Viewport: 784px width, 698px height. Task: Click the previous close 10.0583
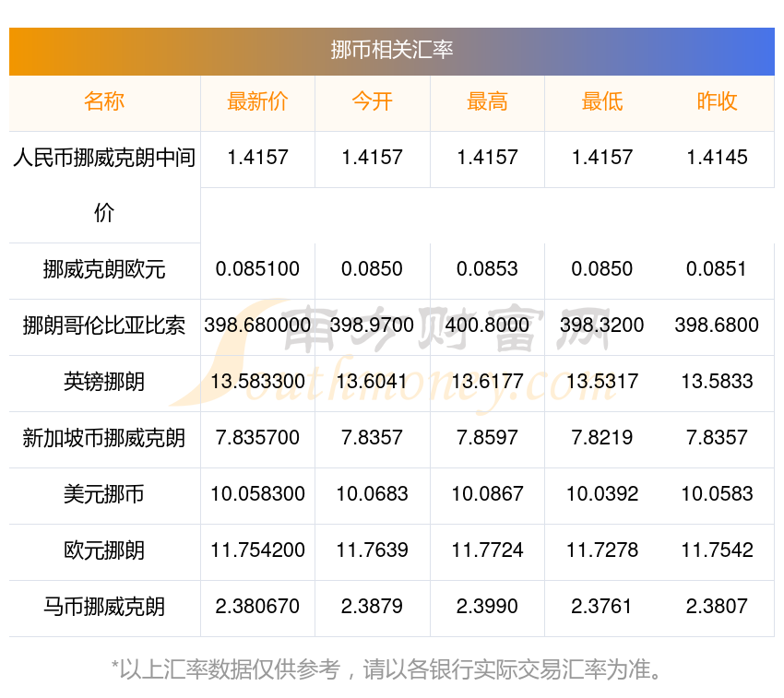[x=717, y=494]
